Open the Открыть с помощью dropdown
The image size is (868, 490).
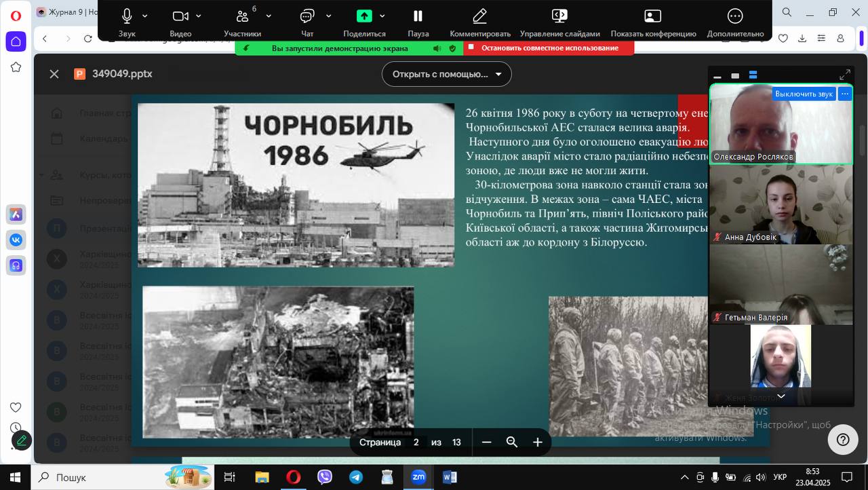[x=447, y=74]
